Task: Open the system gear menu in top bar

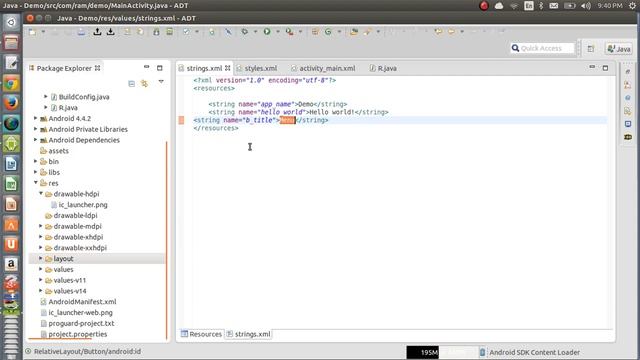Action: click(x=632, y=6)
